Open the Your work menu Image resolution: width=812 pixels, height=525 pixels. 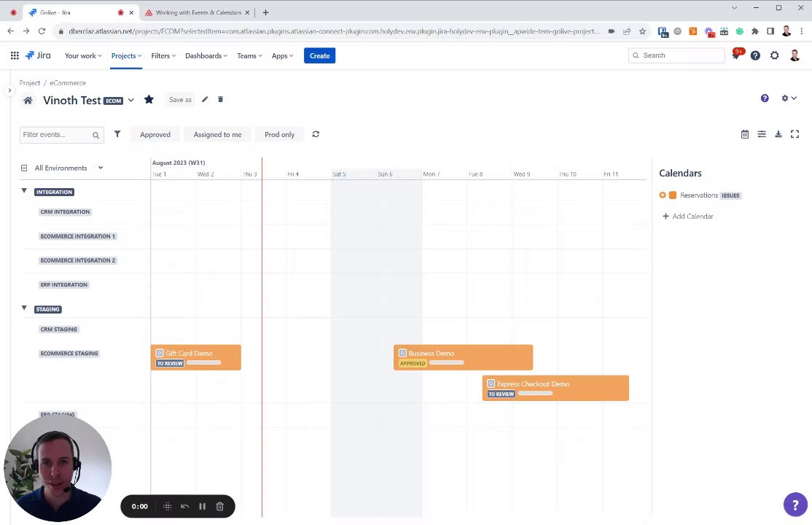point(83,56)
